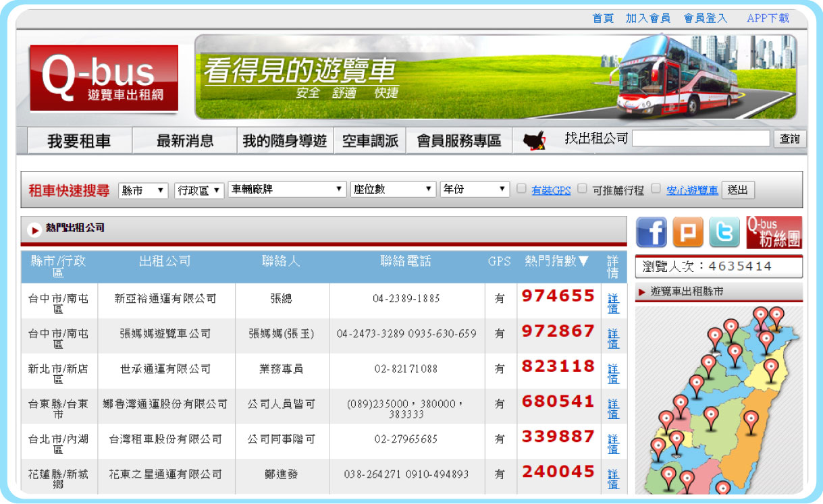Click company name 新亞裕通運有限公司
Viewport: 823px width, 504px height.
pyautogui.click(x=165, y=298)
